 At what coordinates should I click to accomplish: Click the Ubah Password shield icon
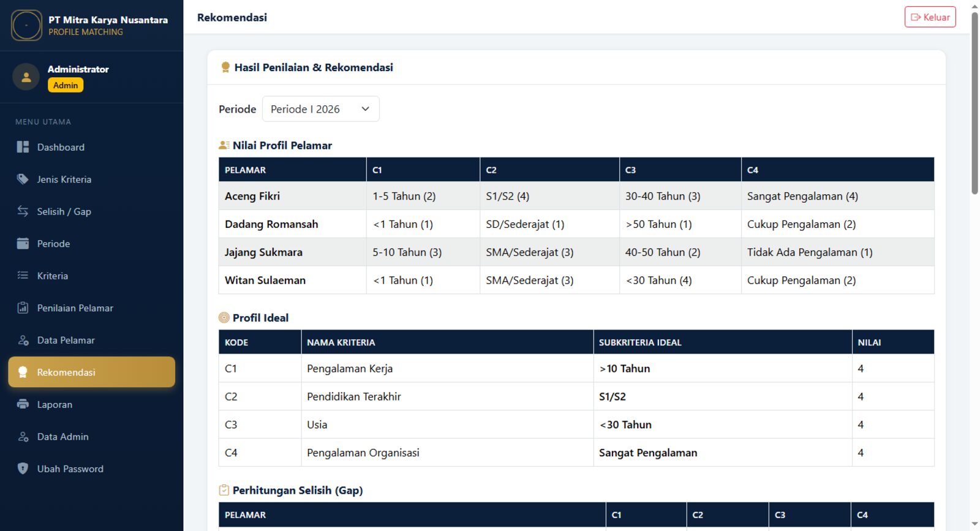click(23, 469)
